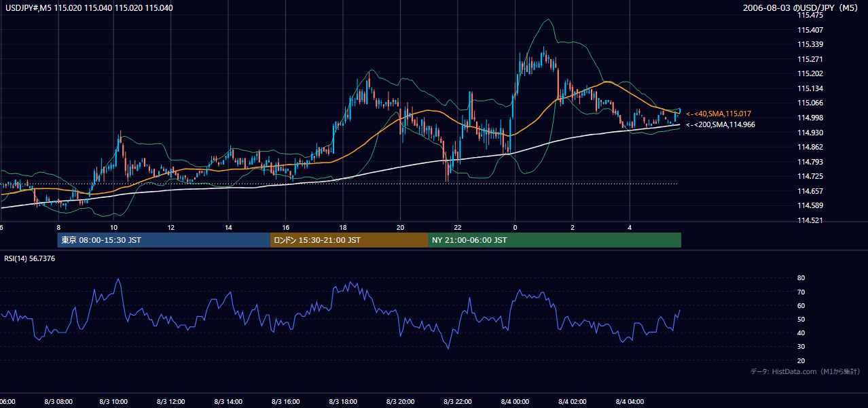The height and width of the screenshot is (408, 868).
Task: Click hour mark 12 under price chart
Action: click(x=171, y=228)
